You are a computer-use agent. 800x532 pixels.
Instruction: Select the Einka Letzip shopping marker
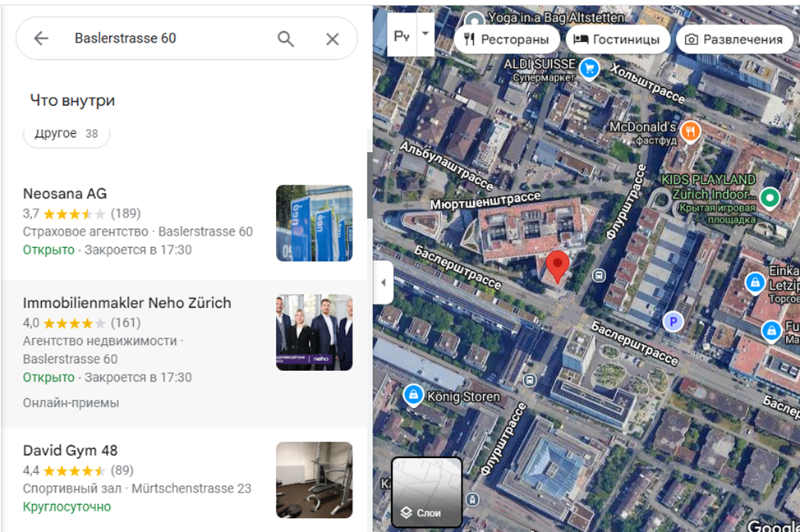coord(755,282)
